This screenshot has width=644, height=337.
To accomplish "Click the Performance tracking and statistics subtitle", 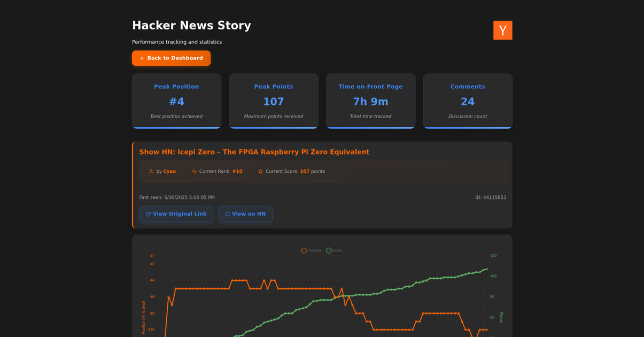I will click(177, 42).
